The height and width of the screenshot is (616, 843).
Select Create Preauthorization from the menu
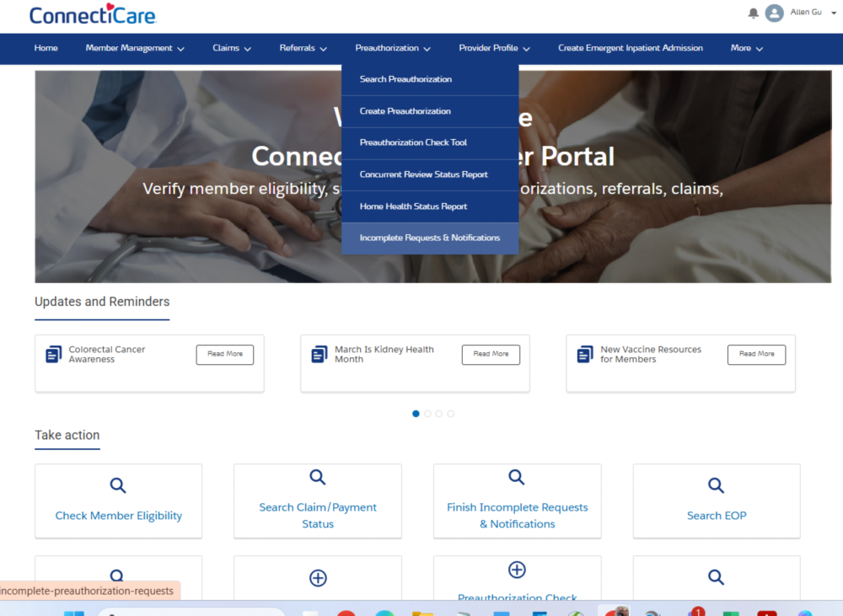(405, 111)
